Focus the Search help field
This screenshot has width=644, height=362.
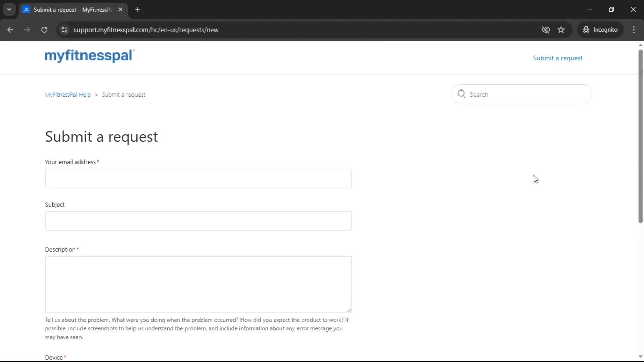tap(522, 94)
